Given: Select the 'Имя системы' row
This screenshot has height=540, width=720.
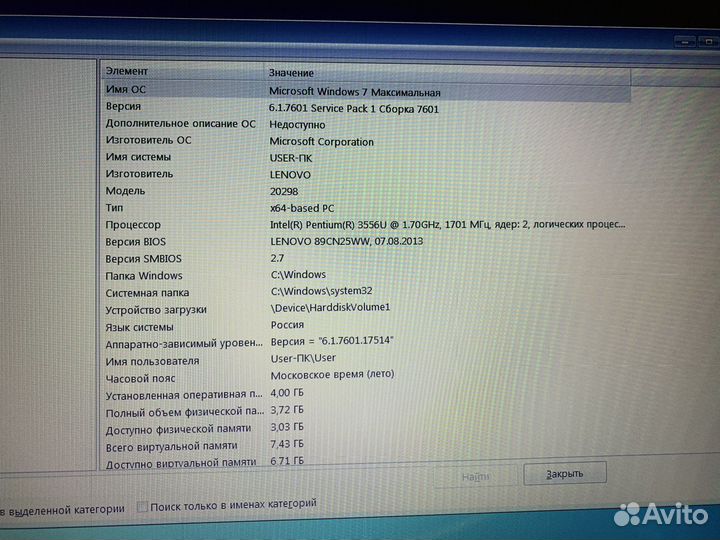Looking at the screenshot, I should (x=138, y=157).
